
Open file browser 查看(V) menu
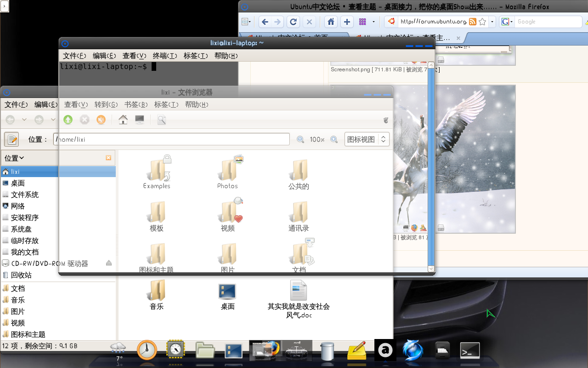tap(76, 104)
